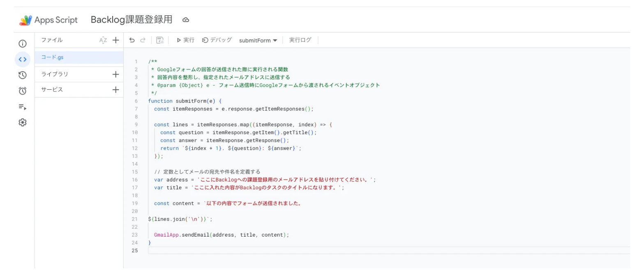Click the const answer line
The image size is (644, 274).
tap(225, 140)
